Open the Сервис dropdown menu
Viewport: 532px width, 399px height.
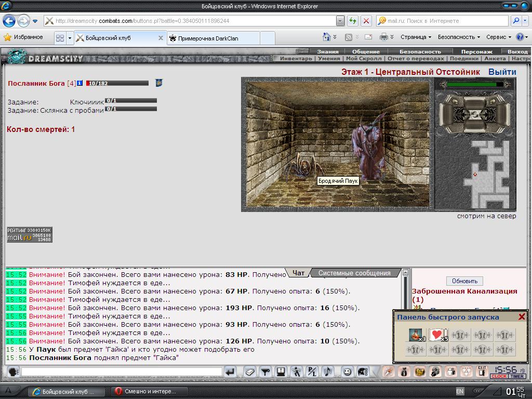click(x=498, y=37)
